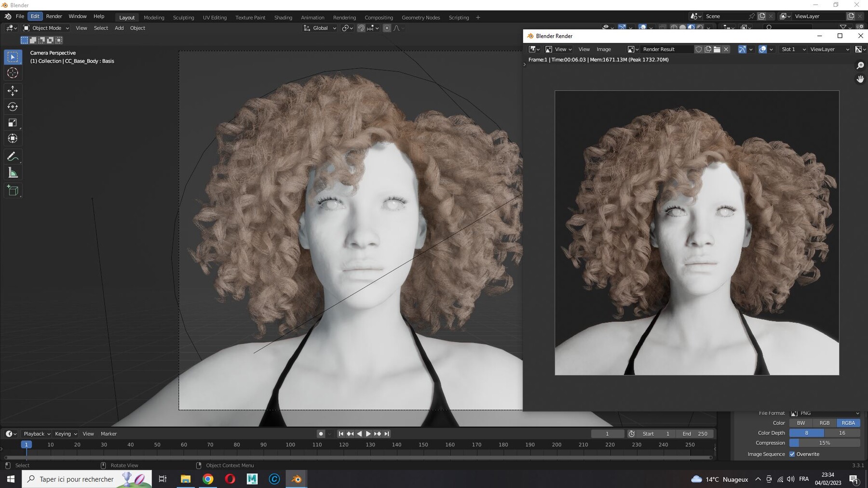Screen dimensions: 868x488
Task: Click the Marker menu in timeline
Action: (x=108, y=434)
